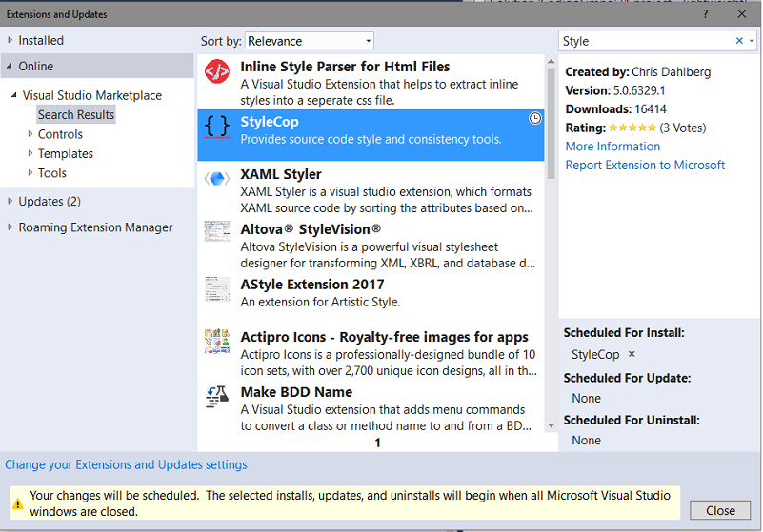Click the XAML Styler extension icon
The height and width of the screenshot is (532, 763).
pos(217,179)
